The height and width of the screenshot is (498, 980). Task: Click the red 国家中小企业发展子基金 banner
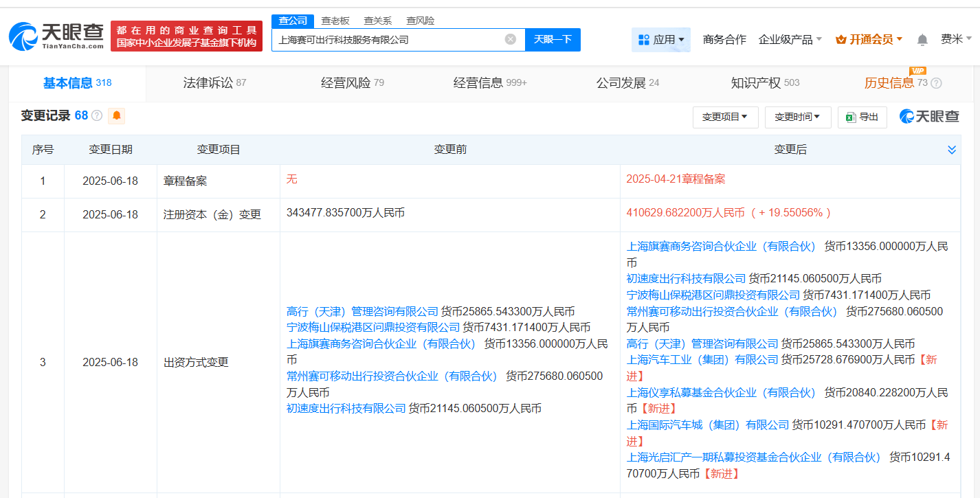click(186, 36)
